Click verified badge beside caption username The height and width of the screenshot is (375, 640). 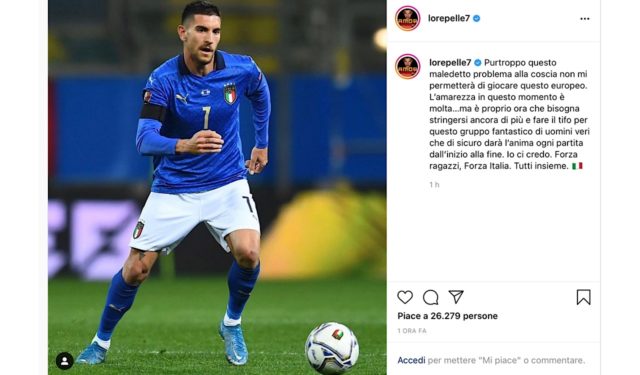478,63
